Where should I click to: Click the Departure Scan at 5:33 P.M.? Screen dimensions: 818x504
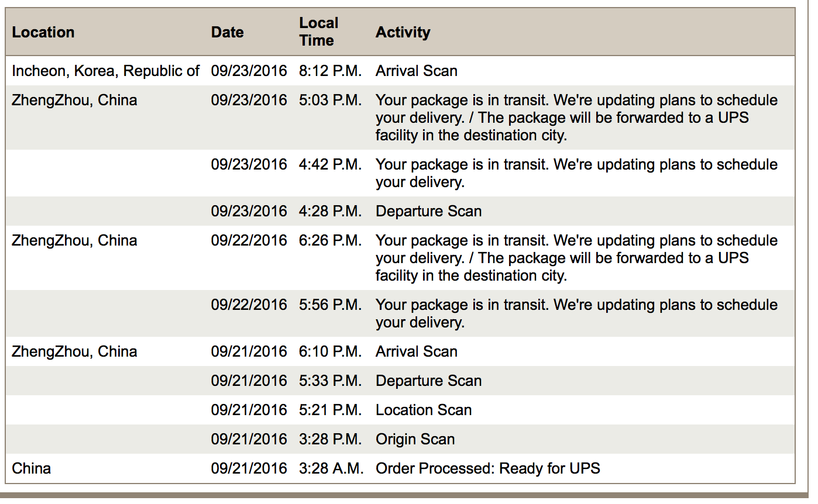pos(429,381)
